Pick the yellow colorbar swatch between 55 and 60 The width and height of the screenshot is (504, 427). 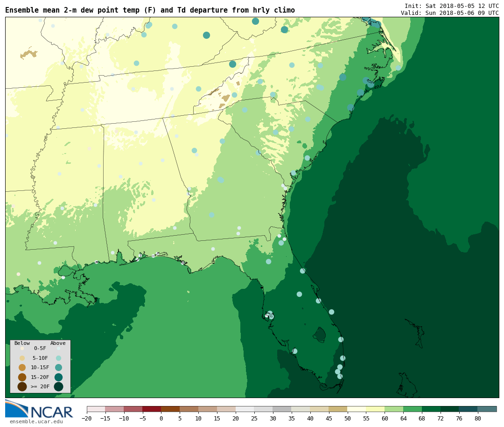tap(375, 409)
